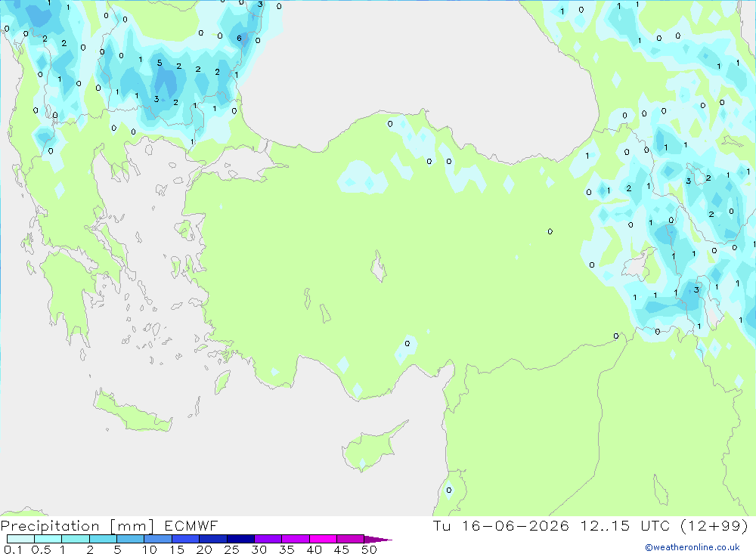Click the 0.5–1 mm legend color swatch
This screenshot has width=756, height=554.
click(48, 539)
